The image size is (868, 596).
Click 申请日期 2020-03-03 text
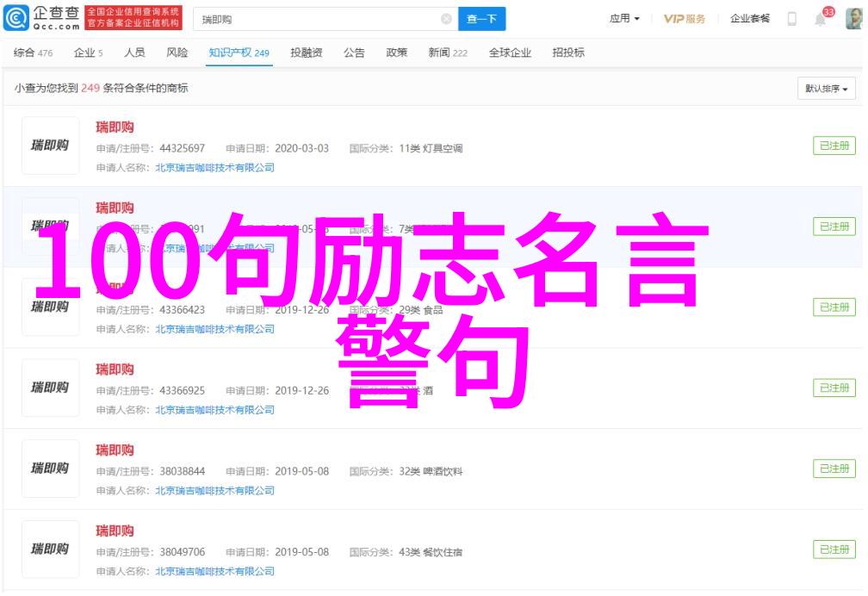point(276,148)
